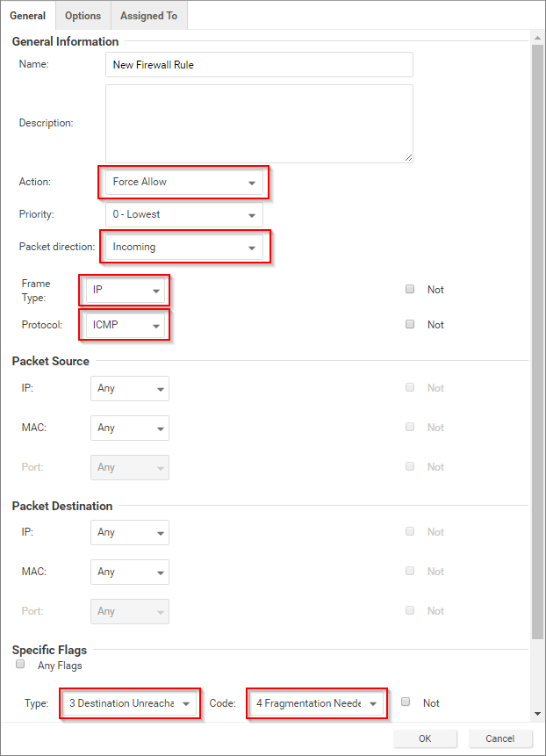546x756 pixels.
Task: Open the Packet Destination IP dropdown
Action: [x=130, y=533]
